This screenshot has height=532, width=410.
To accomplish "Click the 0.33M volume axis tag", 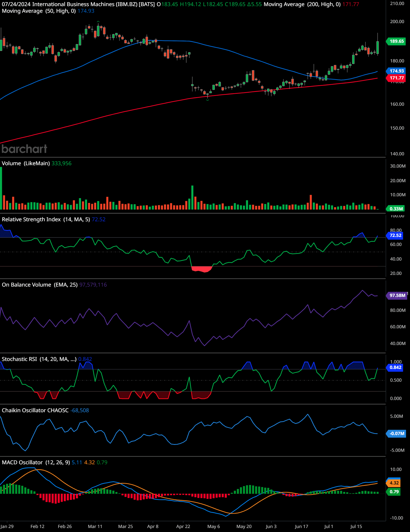I will click(396, 209).
